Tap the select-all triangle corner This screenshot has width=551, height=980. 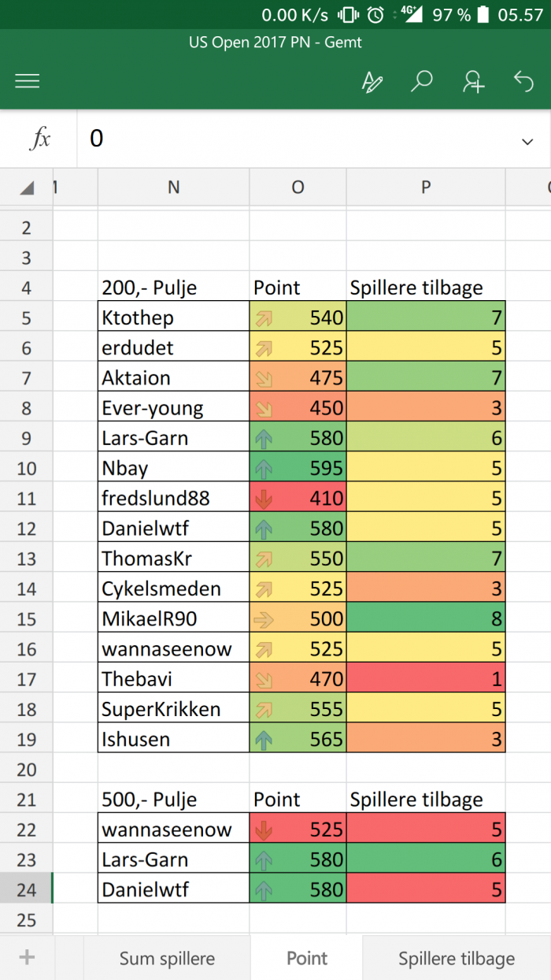[x=28, y=187]
